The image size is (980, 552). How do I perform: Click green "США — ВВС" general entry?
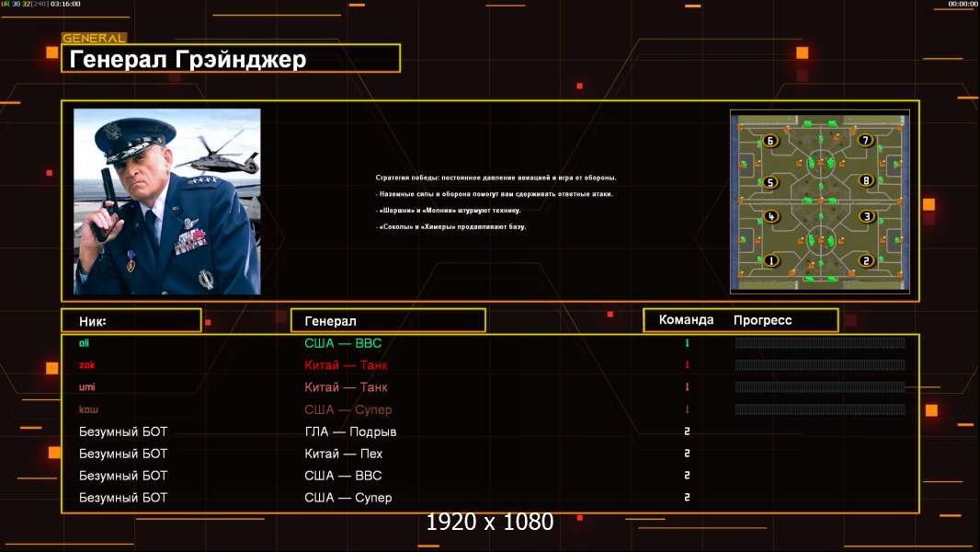343,343
